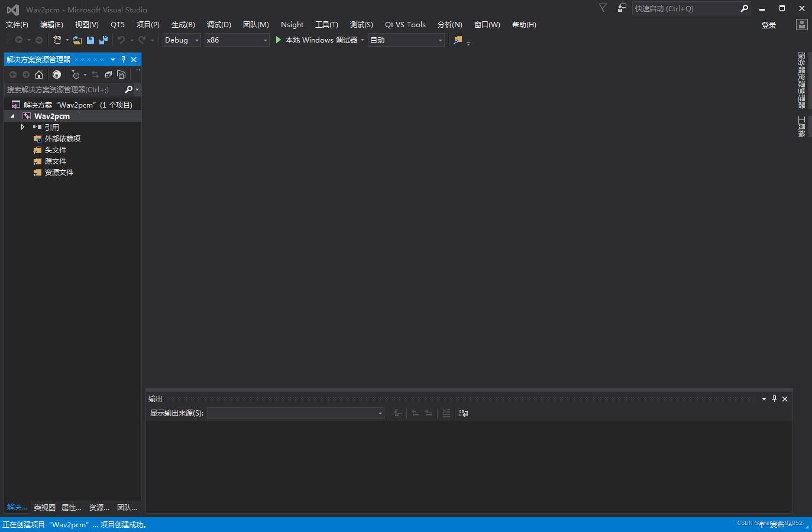Image resolution: width=812 pixels, height=532 pixels.
Task: Click the notifications filter funnel icon
Action: point(603,8)
